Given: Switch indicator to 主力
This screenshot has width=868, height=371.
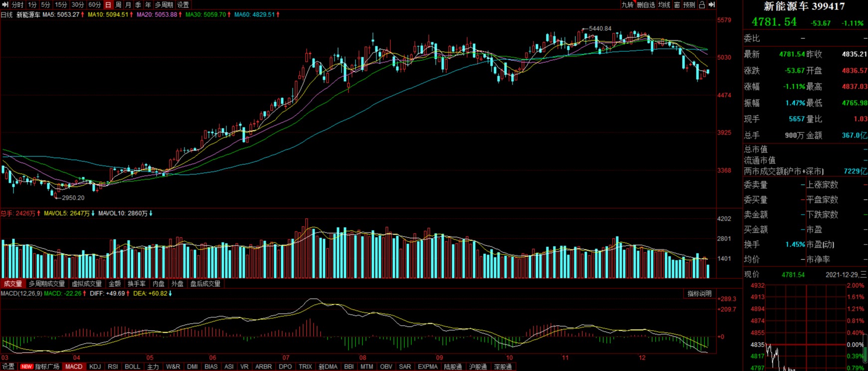Looking at the screenshot, I should [153, 367].
